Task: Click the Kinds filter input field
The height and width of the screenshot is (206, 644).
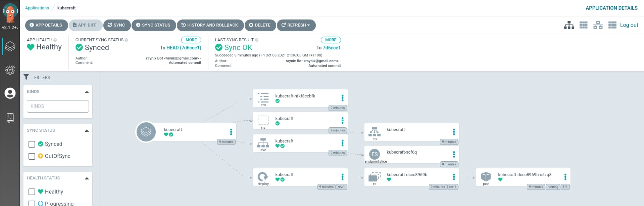Action: click(58, 106)
